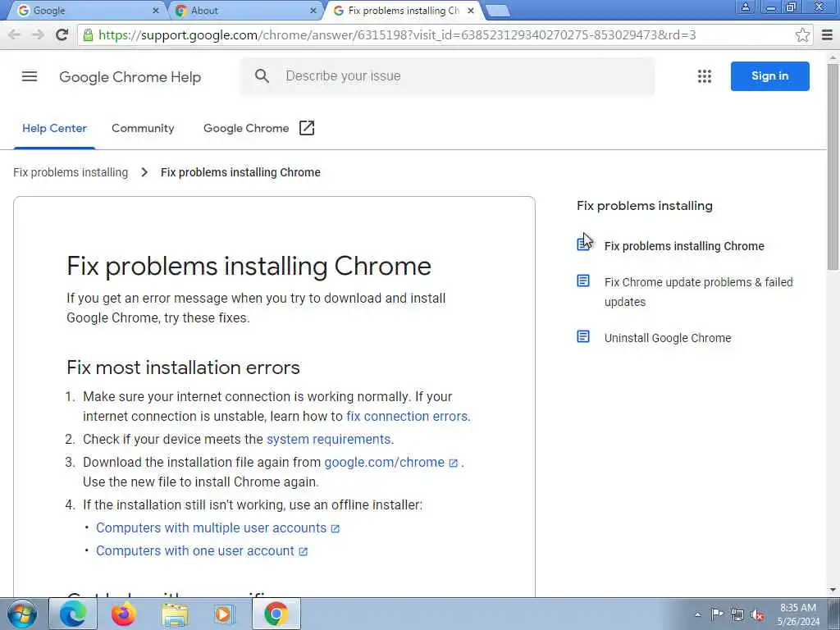Close the About tab
This screenshot has height=630, width=840.
click(x=313, y=11)
